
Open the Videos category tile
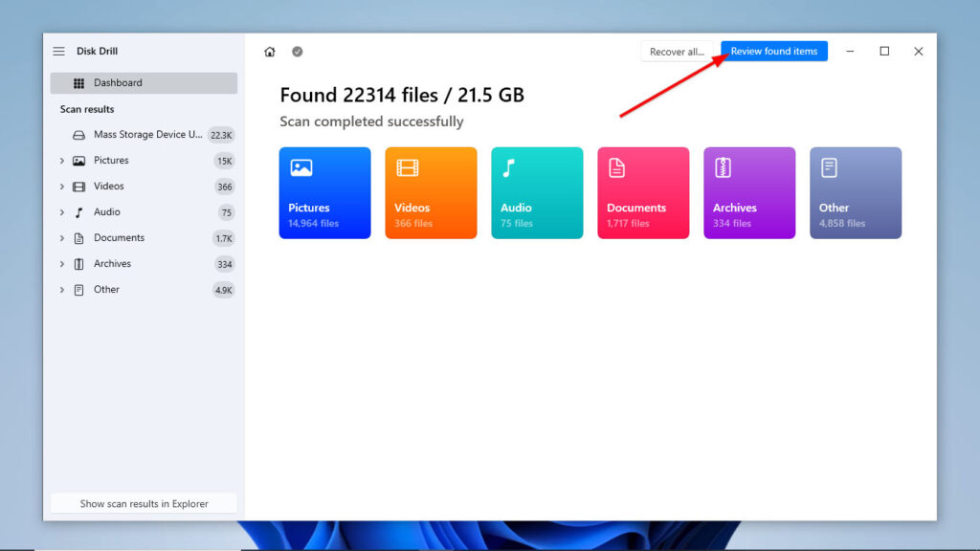click(431, 192)
